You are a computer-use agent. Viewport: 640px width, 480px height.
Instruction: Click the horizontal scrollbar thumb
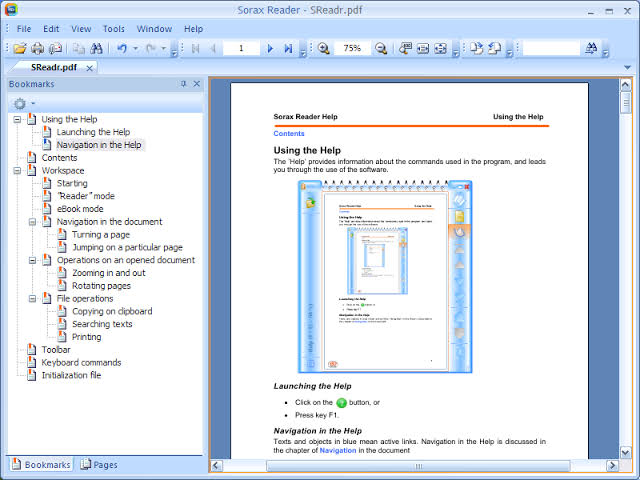point(418,466)
